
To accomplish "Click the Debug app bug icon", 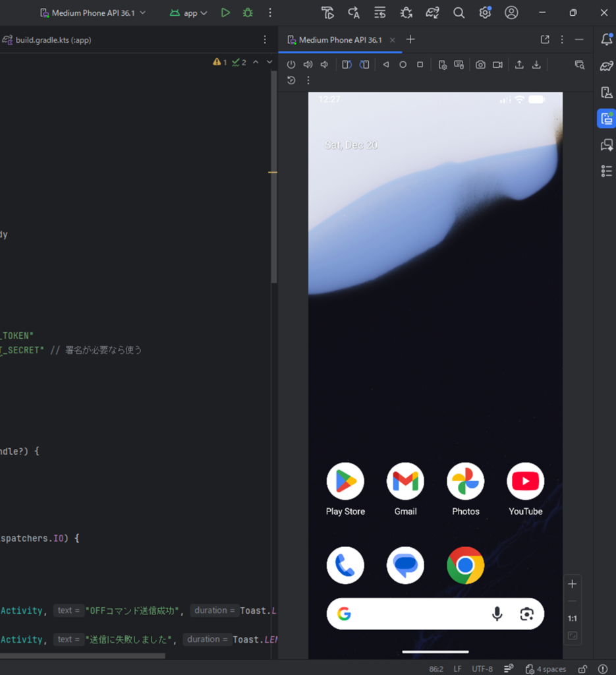I will pyautogui.click(x=248, y=13).
